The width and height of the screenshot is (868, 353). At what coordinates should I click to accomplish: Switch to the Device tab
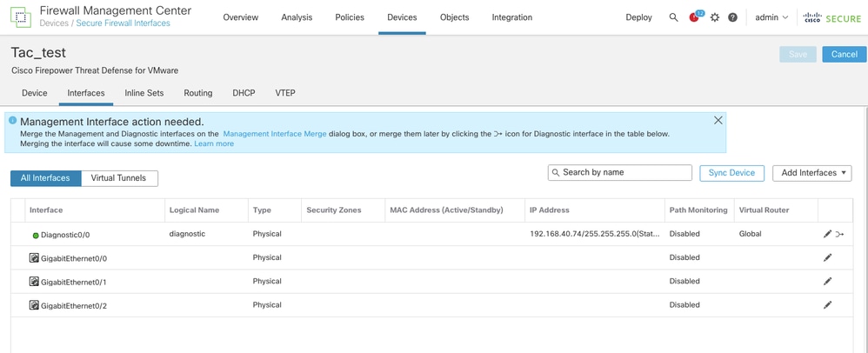click(x=34, y=93)
